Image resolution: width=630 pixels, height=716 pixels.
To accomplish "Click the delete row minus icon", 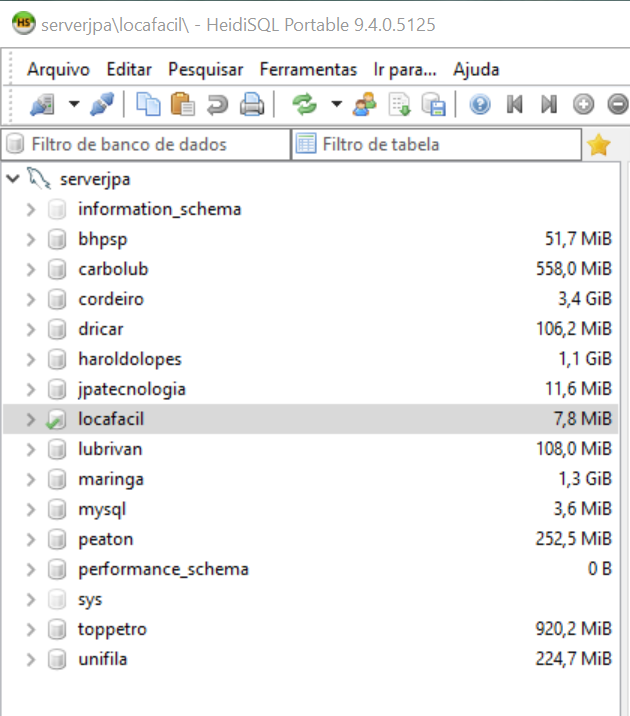I will point(618,105).
